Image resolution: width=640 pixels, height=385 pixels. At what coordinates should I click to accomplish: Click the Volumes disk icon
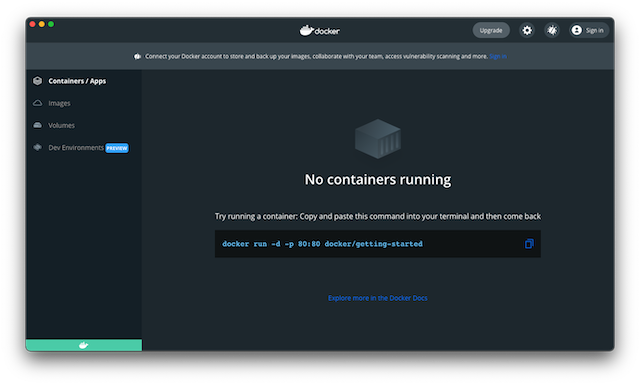click(38, 125)
